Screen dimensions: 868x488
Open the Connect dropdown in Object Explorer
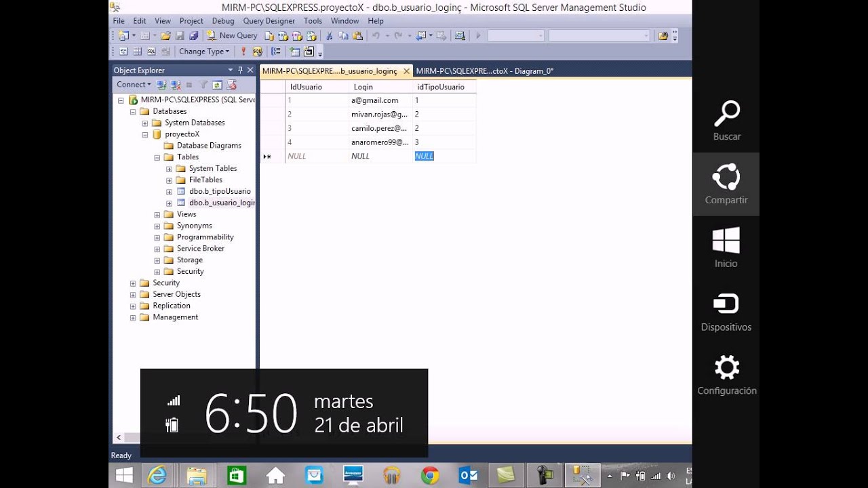tap(134, 85)
